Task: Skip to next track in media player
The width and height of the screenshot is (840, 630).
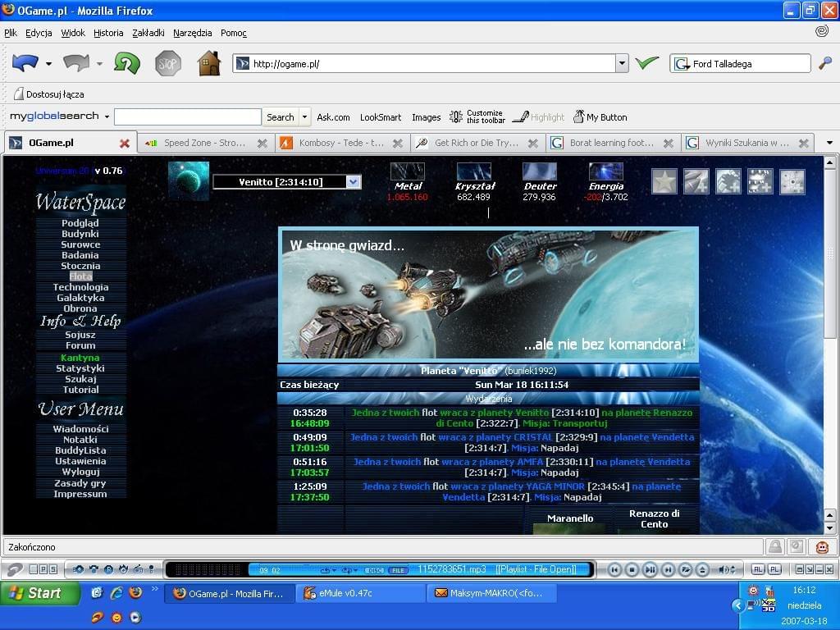Action: pyautogui.click(x=668, y=569)
